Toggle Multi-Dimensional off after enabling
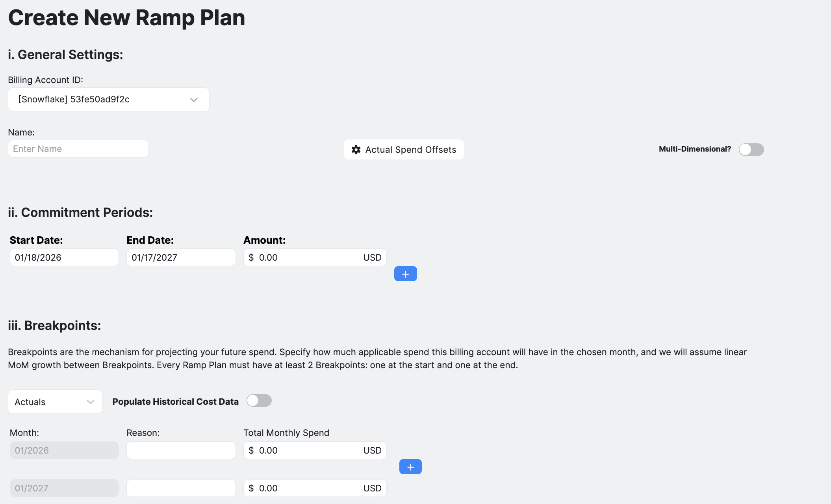 tap(751, 150)
